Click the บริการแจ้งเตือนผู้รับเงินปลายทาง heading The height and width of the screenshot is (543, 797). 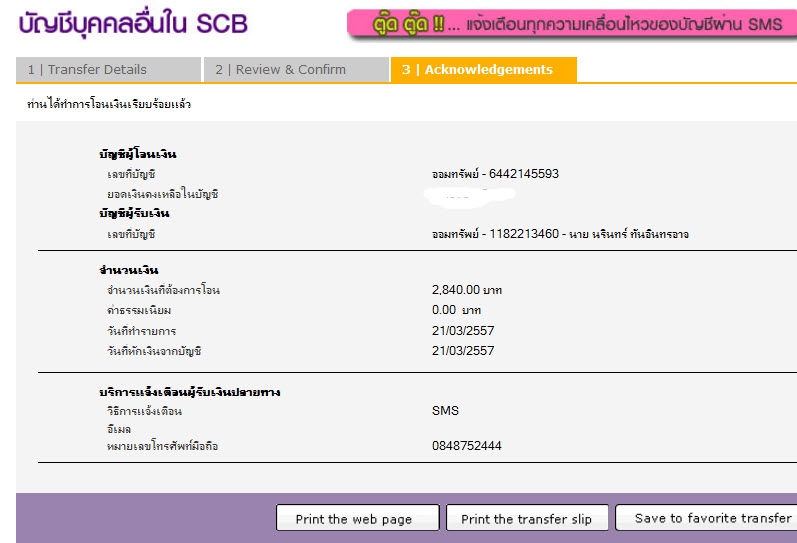tap(190, 392)
